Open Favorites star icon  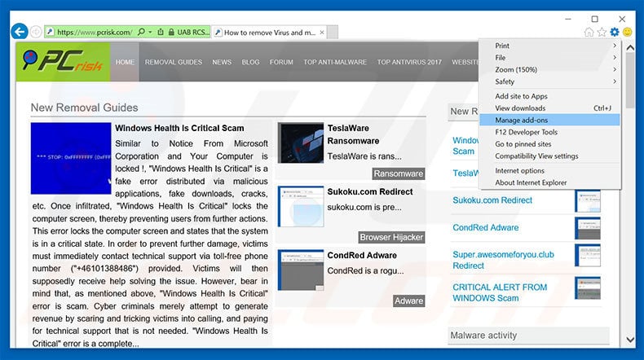(x=602, y=32)
